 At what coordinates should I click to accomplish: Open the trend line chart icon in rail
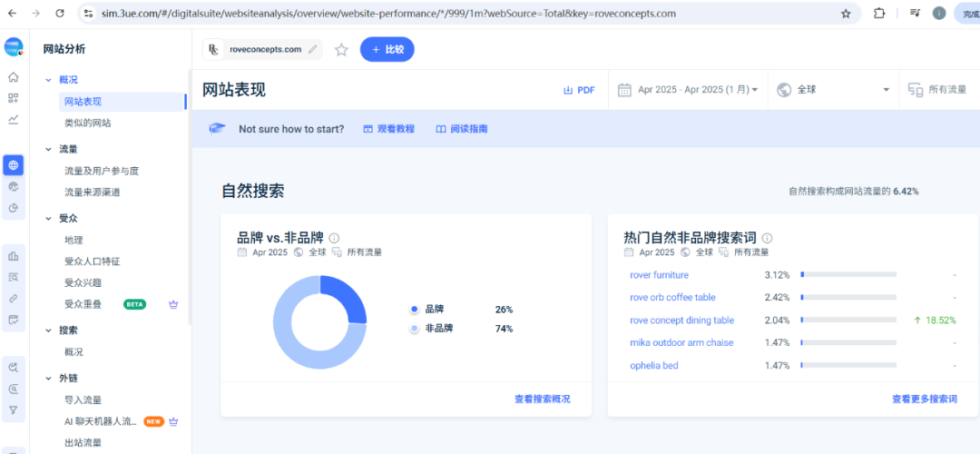point(13,120)
